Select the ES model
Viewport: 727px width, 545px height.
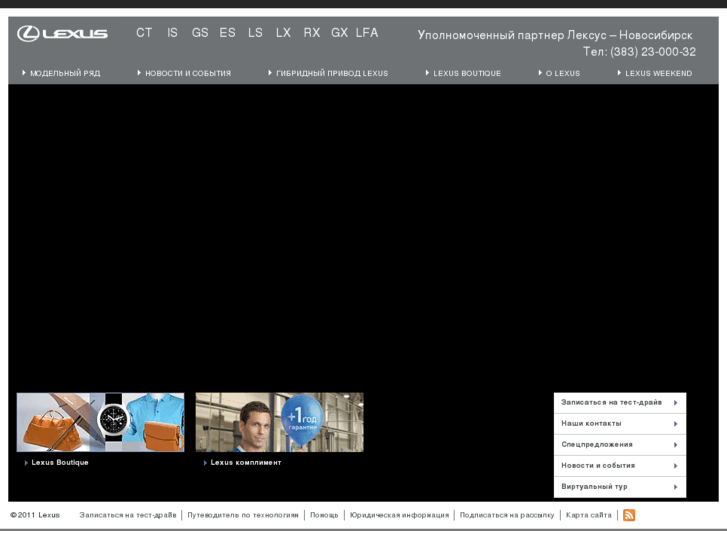coord(227,33)
